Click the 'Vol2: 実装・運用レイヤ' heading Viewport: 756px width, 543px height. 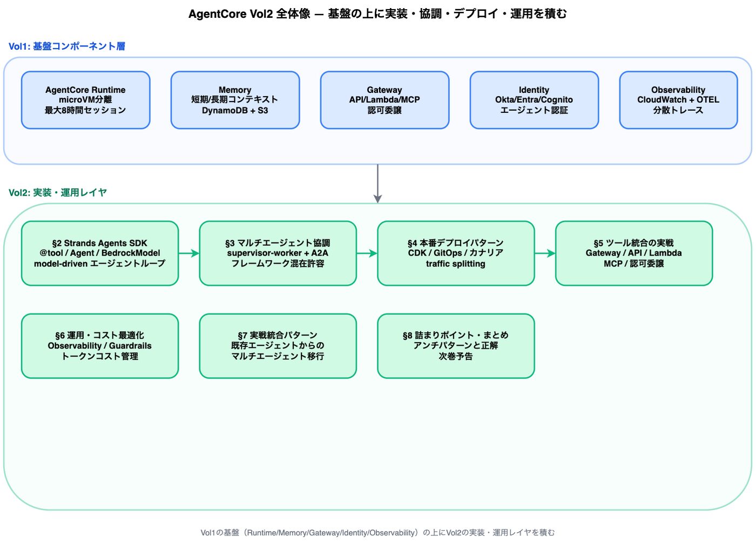coord(58,193)
